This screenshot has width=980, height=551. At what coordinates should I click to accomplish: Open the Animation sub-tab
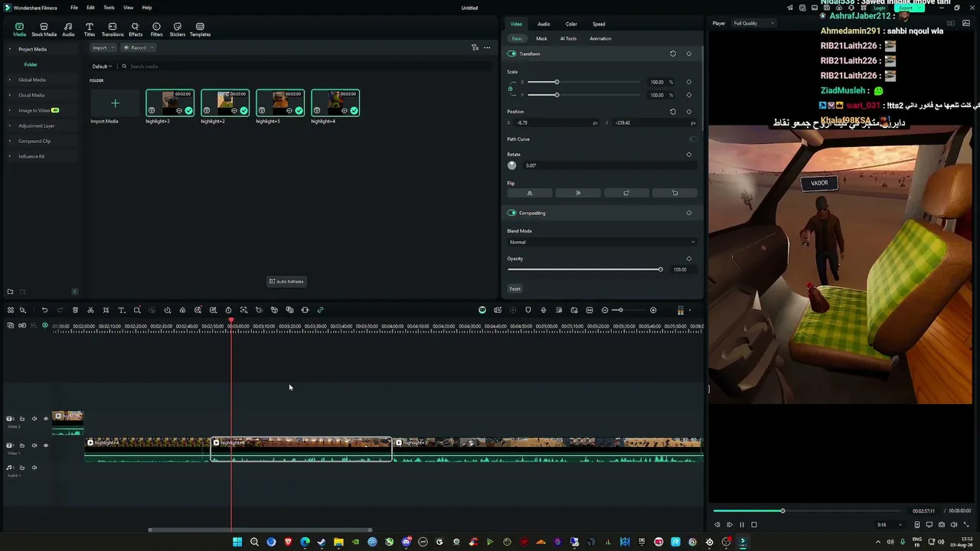point(600,38)
